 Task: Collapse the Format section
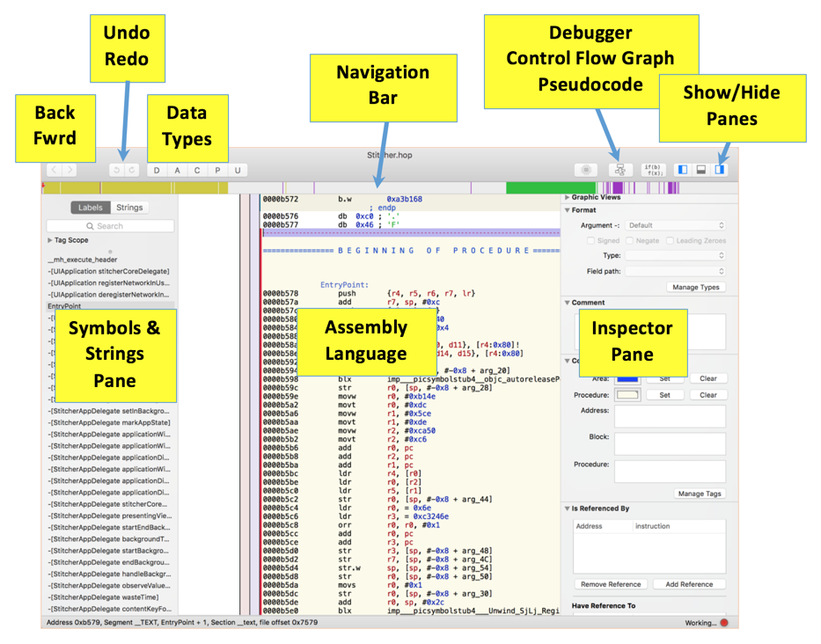[x=567, y=210]
